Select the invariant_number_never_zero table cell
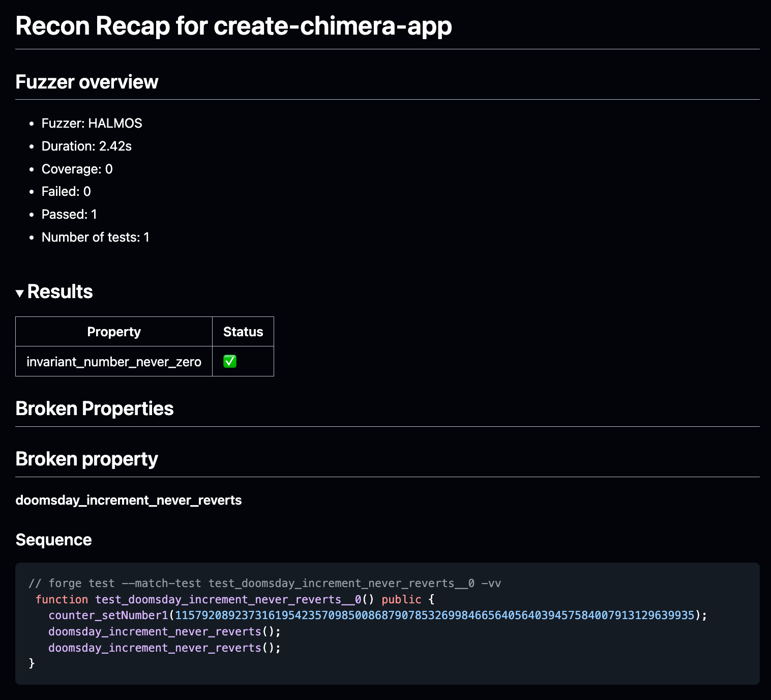 [x=114, y=362]
